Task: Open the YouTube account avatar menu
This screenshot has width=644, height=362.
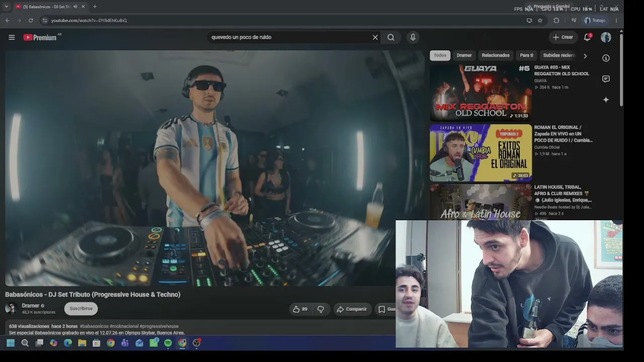Action: [606, 37]
